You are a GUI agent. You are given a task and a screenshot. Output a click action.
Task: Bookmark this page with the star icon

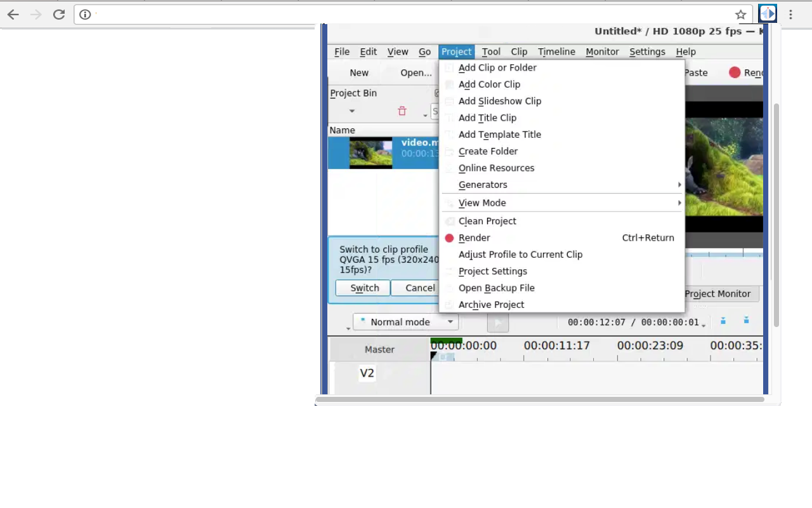coord(740,15)
